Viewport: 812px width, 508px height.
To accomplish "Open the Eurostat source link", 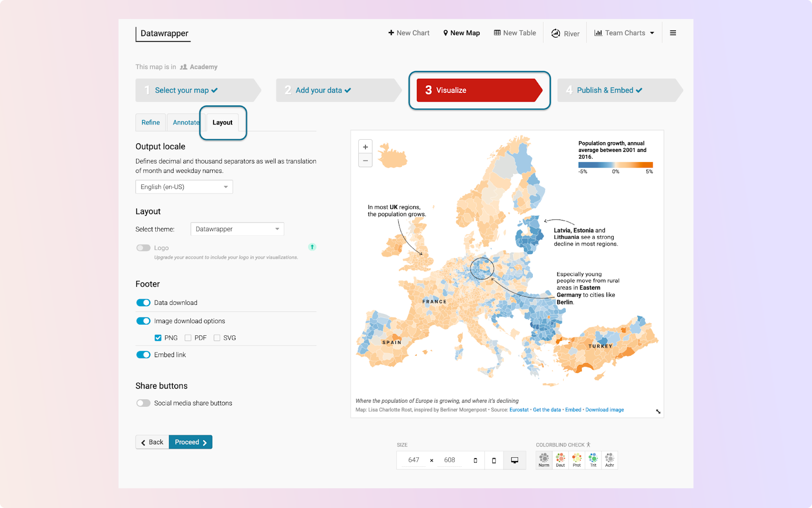I will coord(519,409).
